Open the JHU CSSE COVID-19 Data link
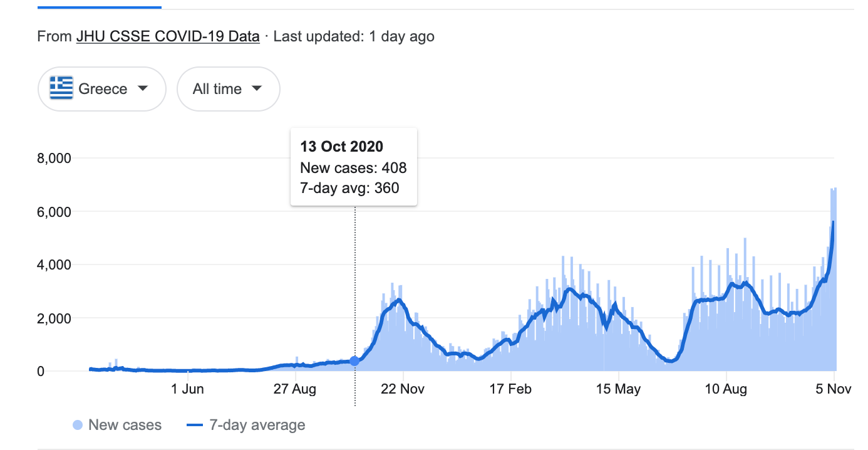 [168, 36]
